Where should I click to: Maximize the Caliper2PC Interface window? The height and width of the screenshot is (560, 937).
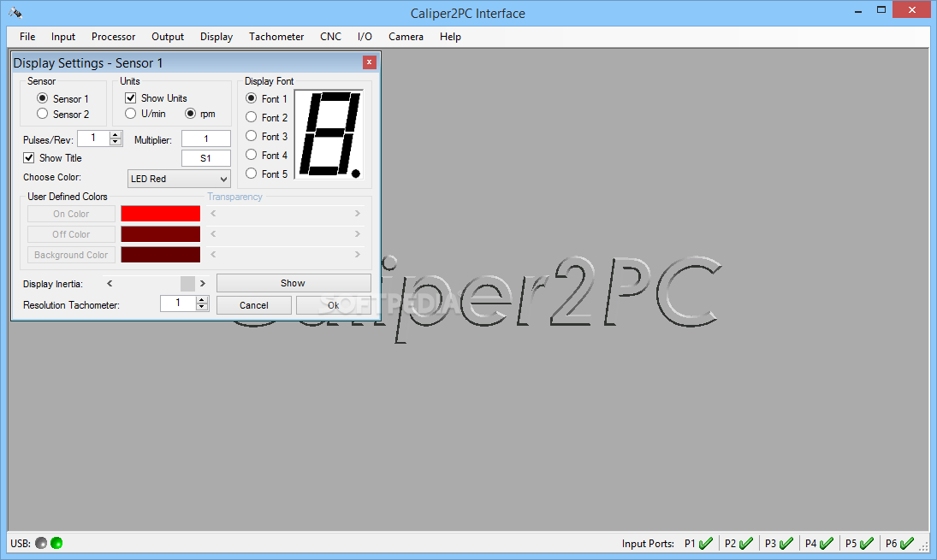tap(881, 10)
